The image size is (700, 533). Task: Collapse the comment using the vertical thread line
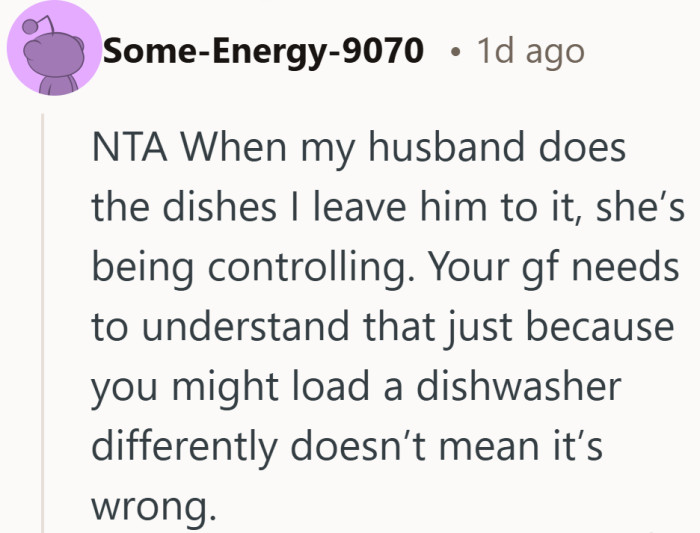42,320
